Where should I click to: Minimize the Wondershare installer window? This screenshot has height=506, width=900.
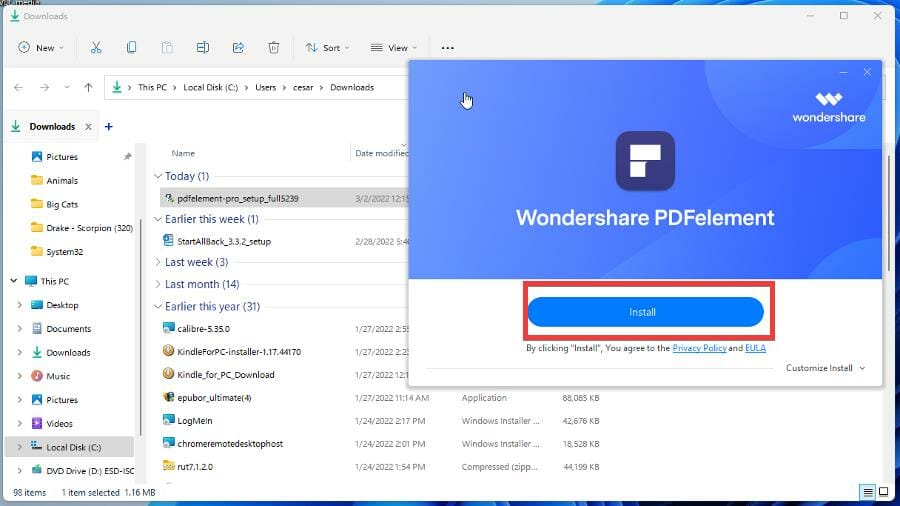point(844,72)
